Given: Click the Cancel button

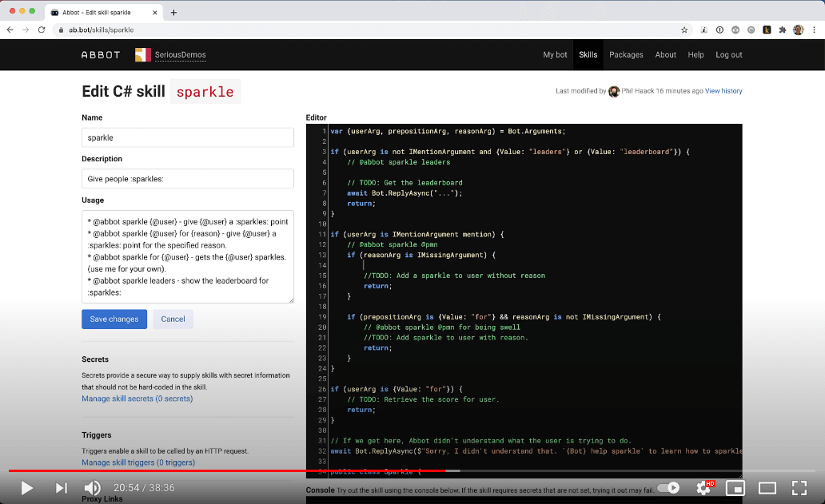Looking at the screenshot, I should 173,319.
